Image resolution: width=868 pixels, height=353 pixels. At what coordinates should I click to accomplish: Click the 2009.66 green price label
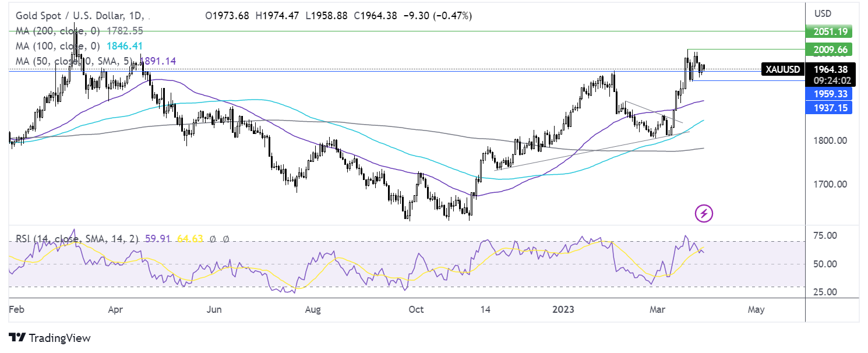828,49
